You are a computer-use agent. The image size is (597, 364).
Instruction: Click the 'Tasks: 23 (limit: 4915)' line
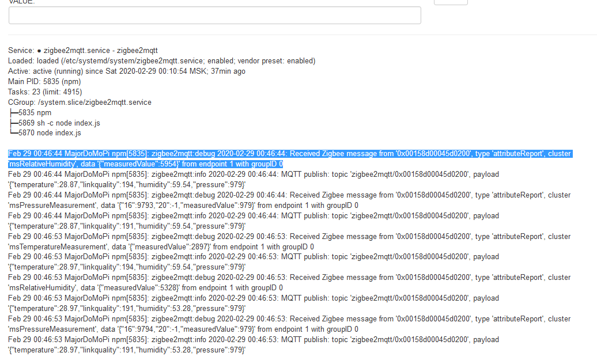click(45, 92)
